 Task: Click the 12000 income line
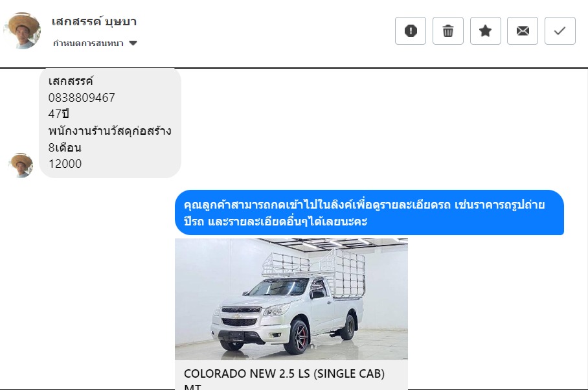tap(65, 163)
